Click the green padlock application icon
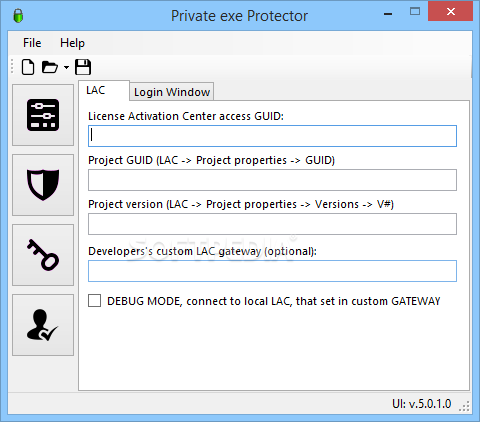Image resolution: width=480 pixels, height=422 pixels. pyautogui.click(x=18, y=15)
